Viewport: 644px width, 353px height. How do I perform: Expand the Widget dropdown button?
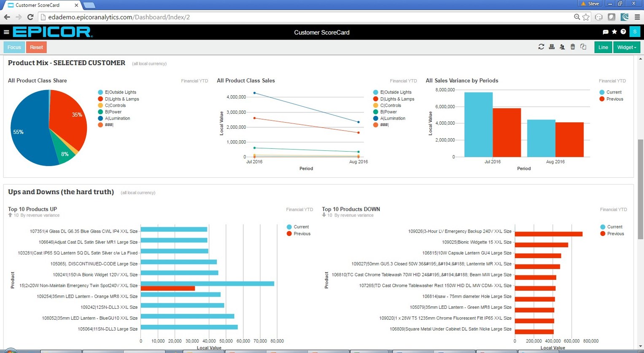(x=627, y=47)
